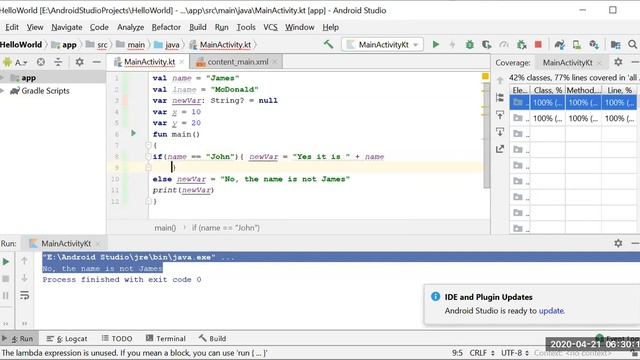
Task: Open the Run panel gear settings
Action: 618,243
